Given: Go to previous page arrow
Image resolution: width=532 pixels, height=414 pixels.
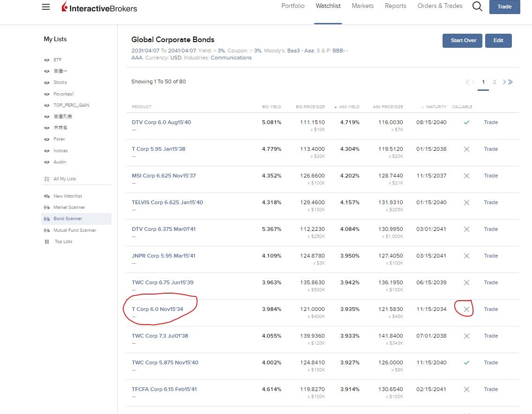Looking at the screenshot, I should (x=473, y=82).
